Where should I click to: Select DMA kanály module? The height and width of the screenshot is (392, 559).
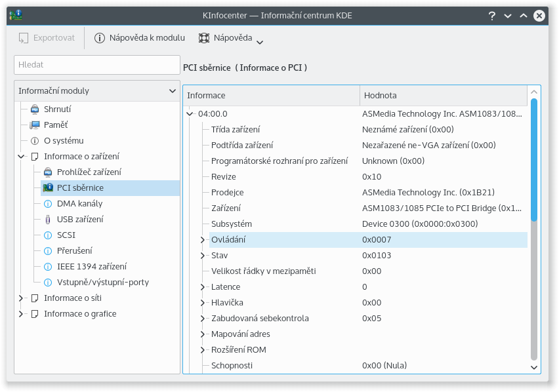(80, 204)
